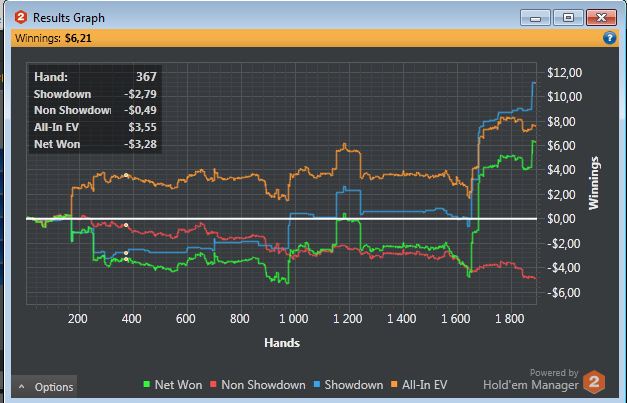Image resolution: width=627 pixels, height=403 pixels.
Task: Click the Results Graph window title
Action: pyautogui.click(x=69, y=18)
